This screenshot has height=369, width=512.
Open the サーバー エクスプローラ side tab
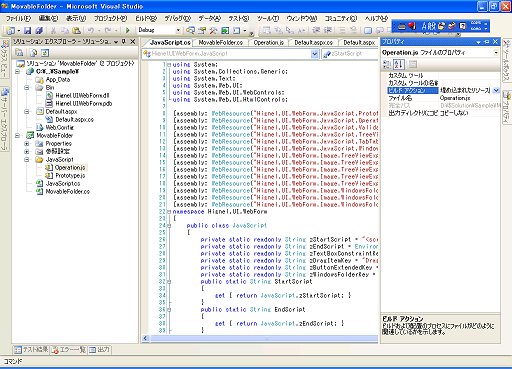pyautogui.click(x=5, y=119)
